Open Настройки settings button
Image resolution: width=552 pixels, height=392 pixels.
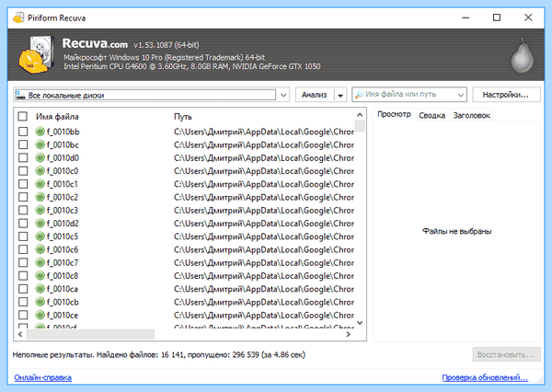tap(506, 95)
